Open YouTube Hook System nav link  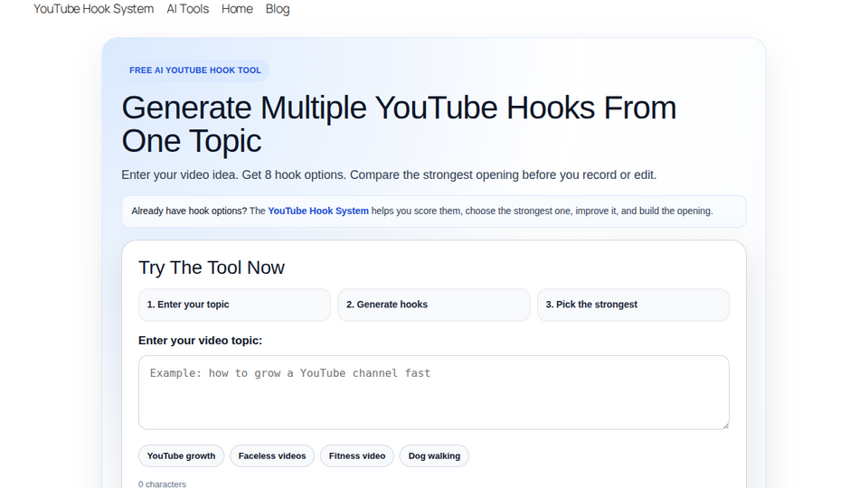93,9
